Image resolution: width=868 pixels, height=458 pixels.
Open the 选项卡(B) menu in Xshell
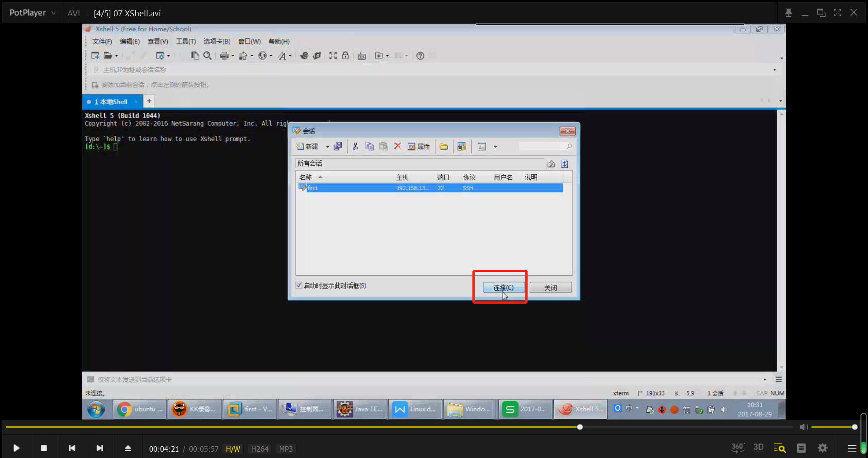217,42
